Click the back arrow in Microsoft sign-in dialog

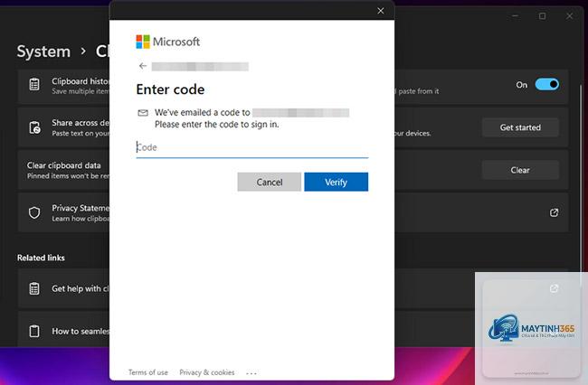(143, 66)
